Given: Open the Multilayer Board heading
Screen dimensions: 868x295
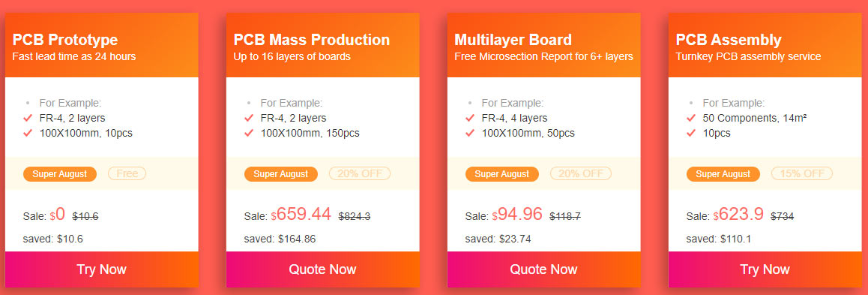Looking at the screenshot, I should (x=513, y=40).
